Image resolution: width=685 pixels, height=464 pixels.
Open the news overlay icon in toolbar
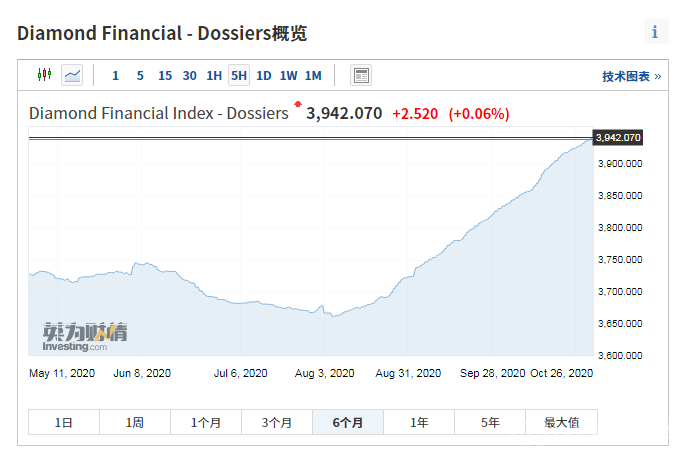pos(361,75)
